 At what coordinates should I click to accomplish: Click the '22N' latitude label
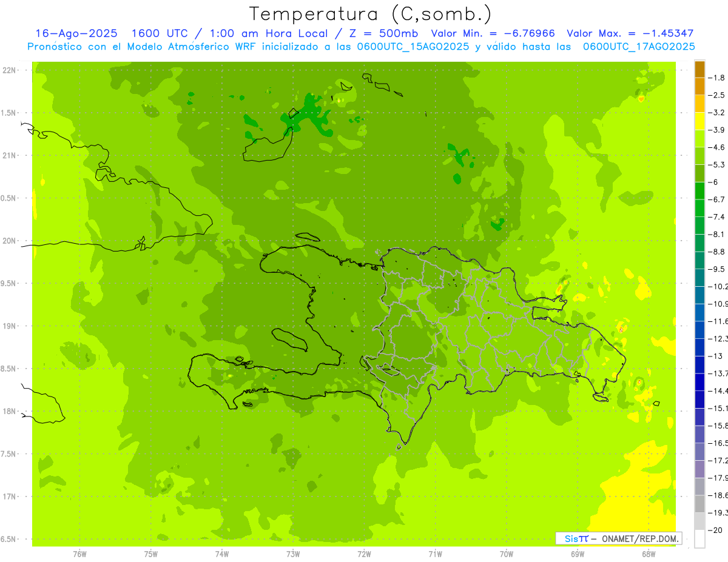click(9, 70)
